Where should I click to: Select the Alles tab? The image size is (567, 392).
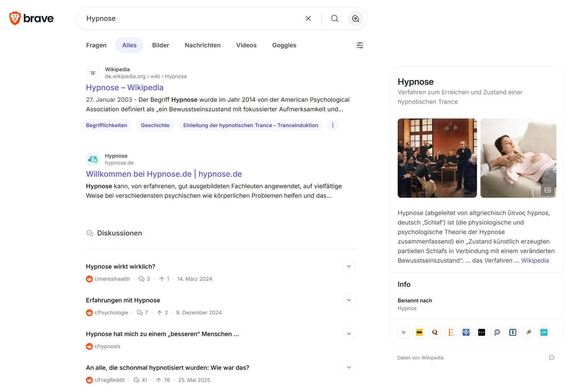pyautogui.click(x=129, y=45)
